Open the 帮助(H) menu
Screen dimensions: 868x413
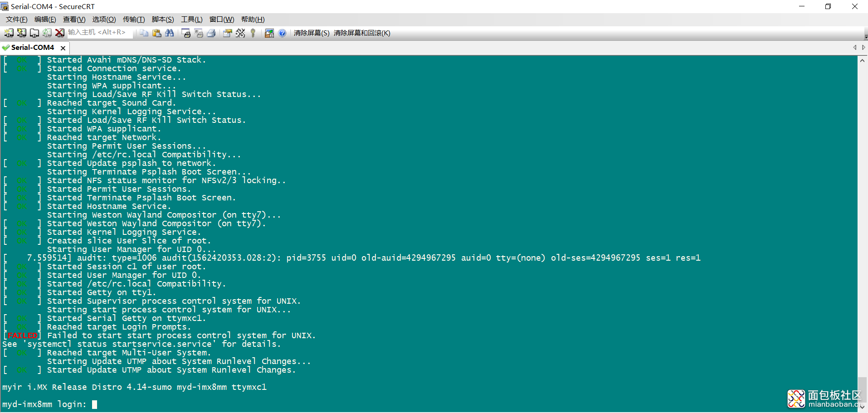[253, 19]
